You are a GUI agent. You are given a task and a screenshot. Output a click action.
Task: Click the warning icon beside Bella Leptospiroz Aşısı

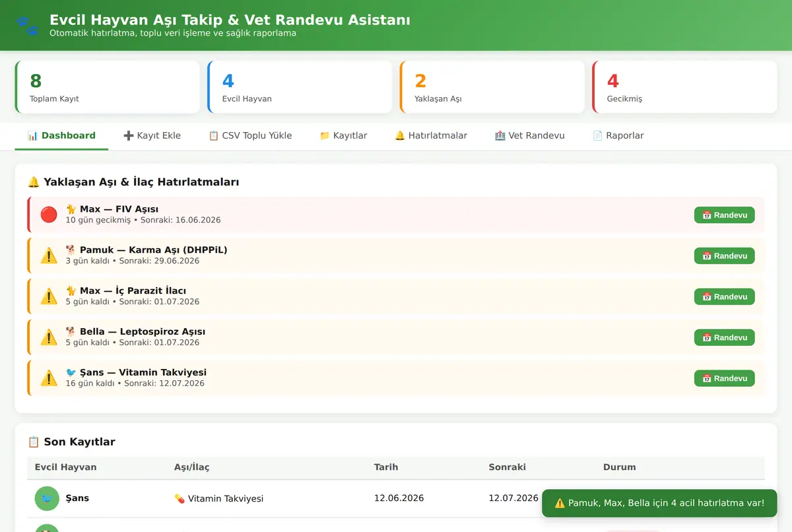(49, 337)
